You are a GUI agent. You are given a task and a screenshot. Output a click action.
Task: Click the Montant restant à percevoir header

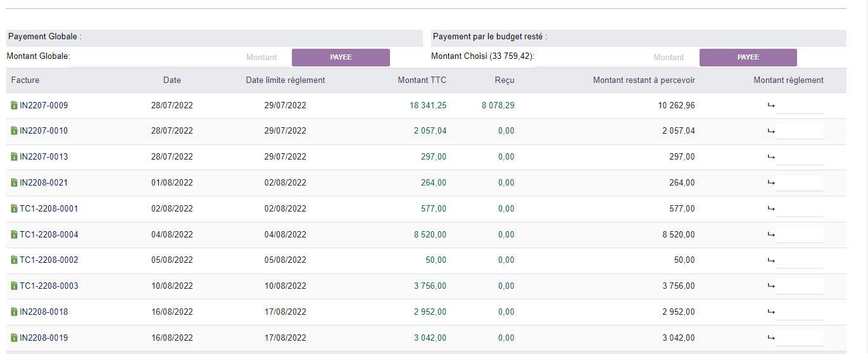click(643, 80)
